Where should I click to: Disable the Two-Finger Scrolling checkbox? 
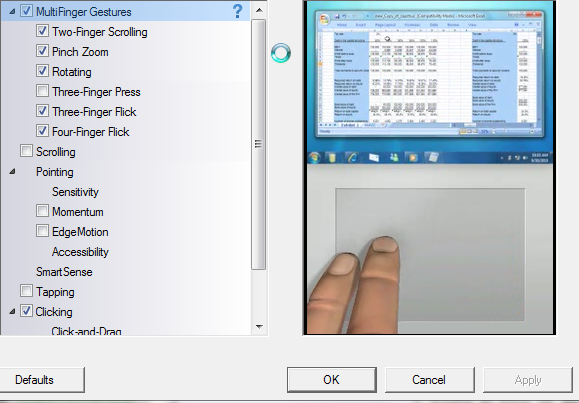pyautogui.click(x=42, y=31)
